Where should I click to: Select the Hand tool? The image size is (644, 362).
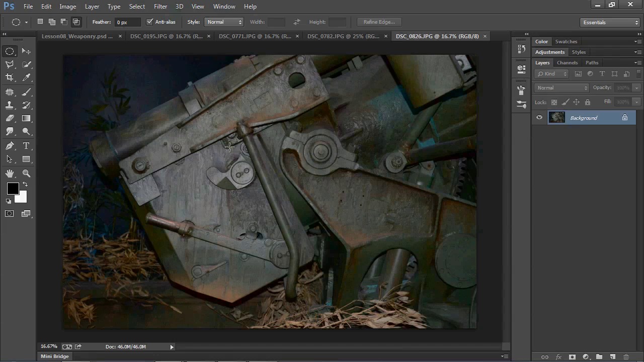pos(10,173)
